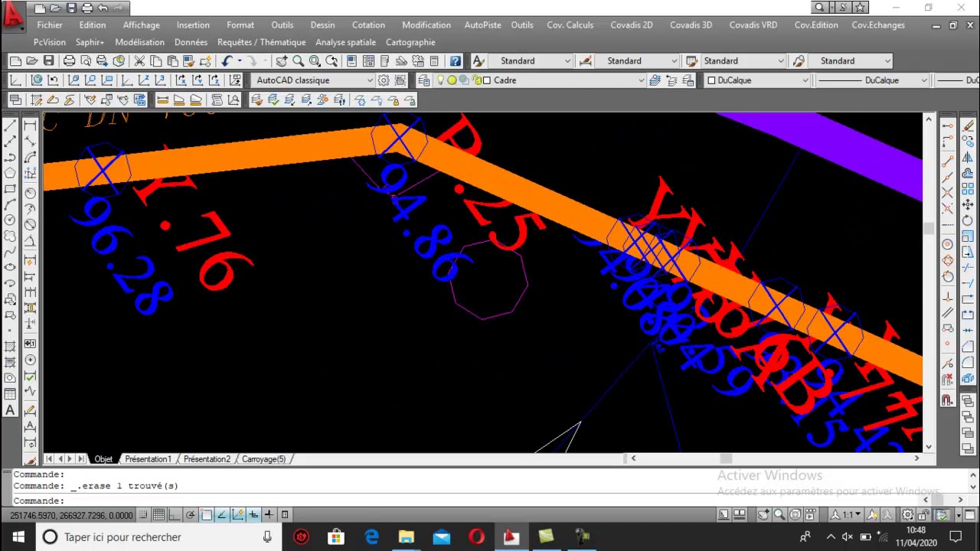Toggle Grid display in status bar
The width and height of the screenshot is (980, 551).
159,514
